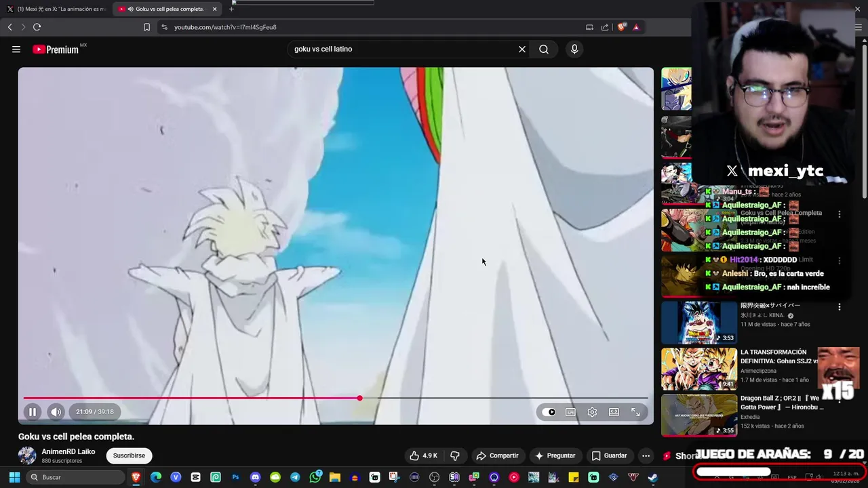Click the Preguntar button
The width and height of the screenshot is (868, 488).
tap(555, 455)
